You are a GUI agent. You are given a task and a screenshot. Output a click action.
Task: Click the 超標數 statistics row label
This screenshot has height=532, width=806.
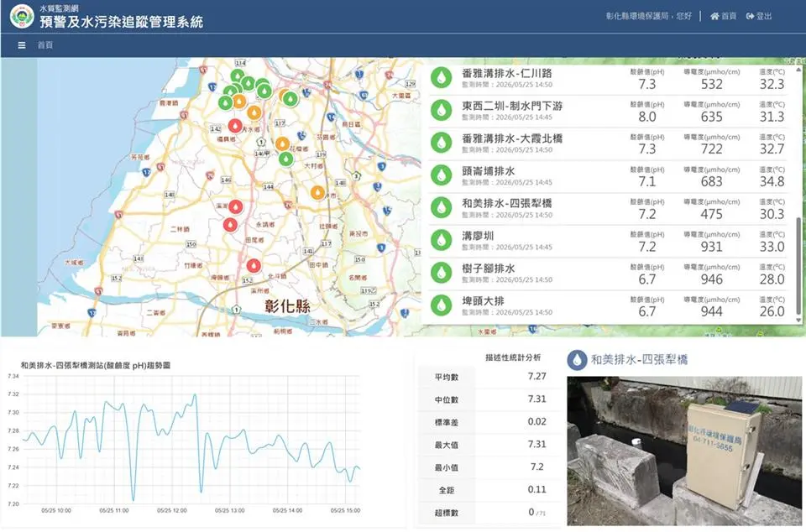[x=446, y=513]
